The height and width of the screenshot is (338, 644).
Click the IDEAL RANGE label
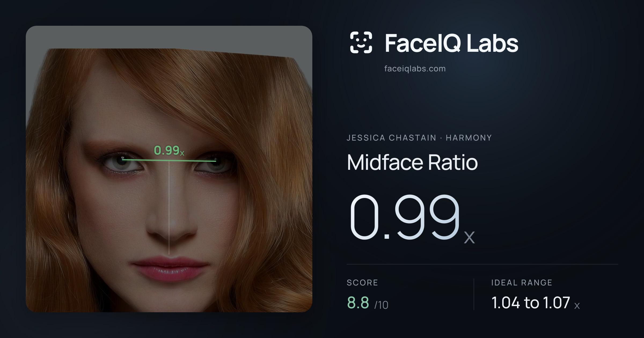click(x=522, y=282)
